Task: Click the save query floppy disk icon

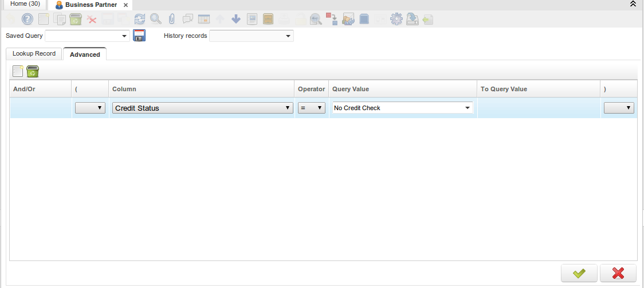Action: [x=139, y=36]
